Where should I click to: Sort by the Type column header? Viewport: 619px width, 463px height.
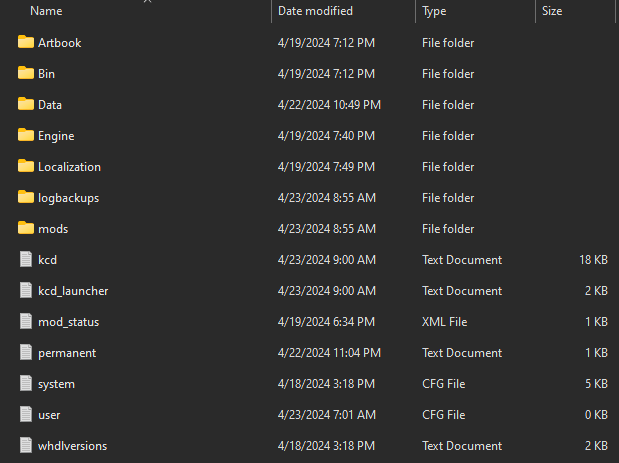[x=434, y=11]
